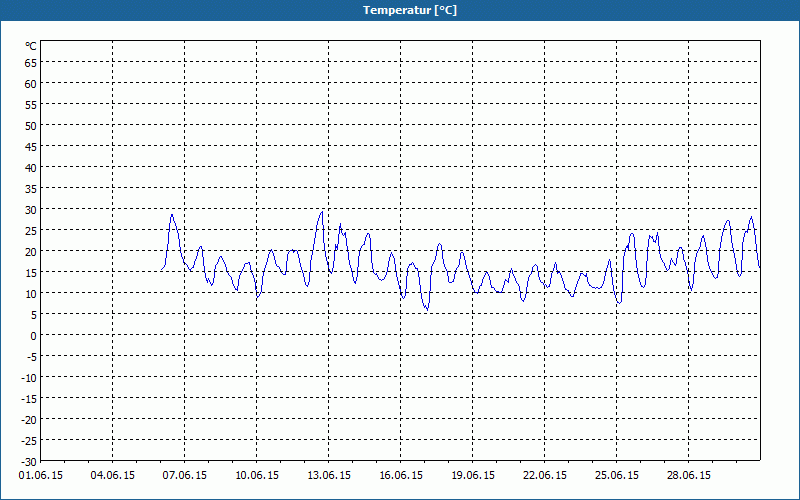Select the 55 y-axis label
The width and height of the screenshot is (800, 500).
click(30, 105)
